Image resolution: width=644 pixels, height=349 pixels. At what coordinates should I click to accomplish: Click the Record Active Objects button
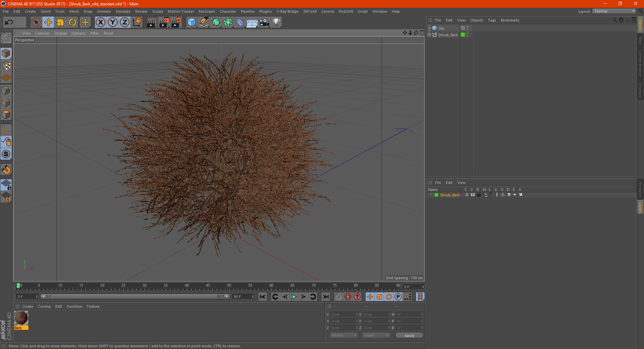[338, 297]
